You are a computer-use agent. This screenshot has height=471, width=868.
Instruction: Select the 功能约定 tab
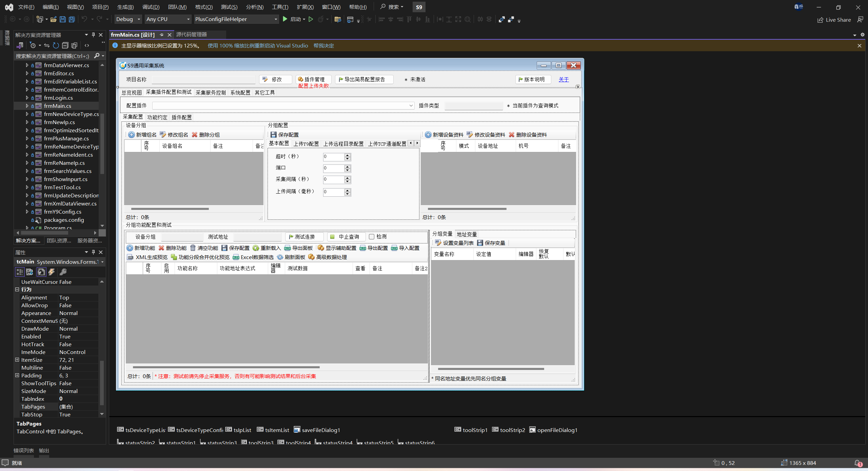click(157, 117)
